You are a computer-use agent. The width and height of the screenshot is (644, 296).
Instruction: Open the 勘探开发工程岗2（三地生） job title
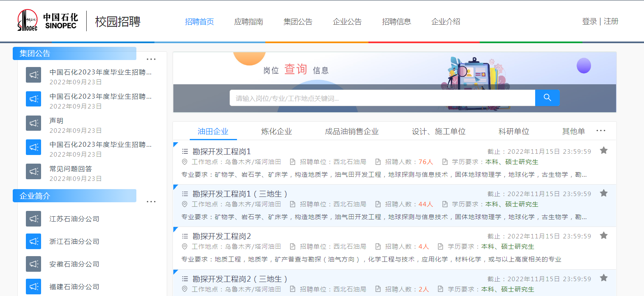(x=240, y=279)
